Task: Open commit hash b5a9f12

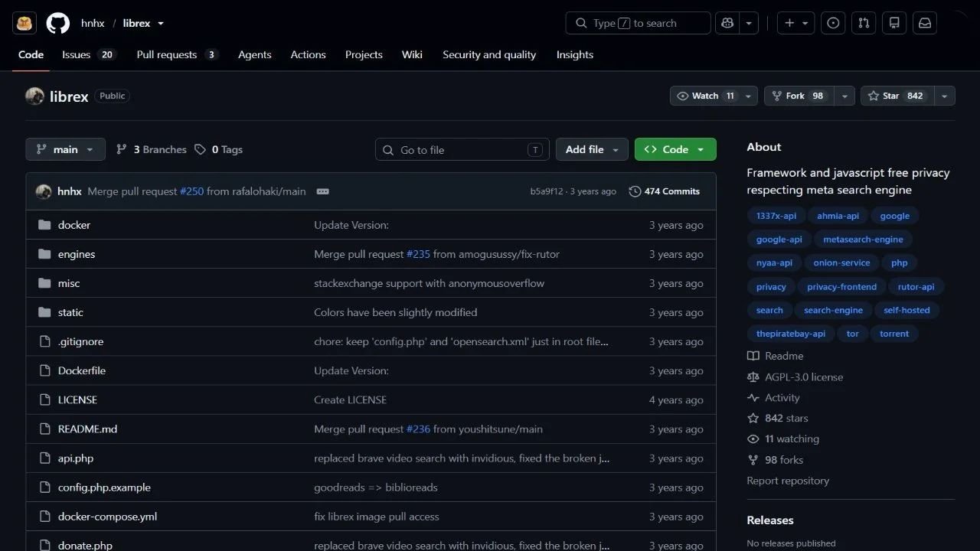Action: point(547,191)
